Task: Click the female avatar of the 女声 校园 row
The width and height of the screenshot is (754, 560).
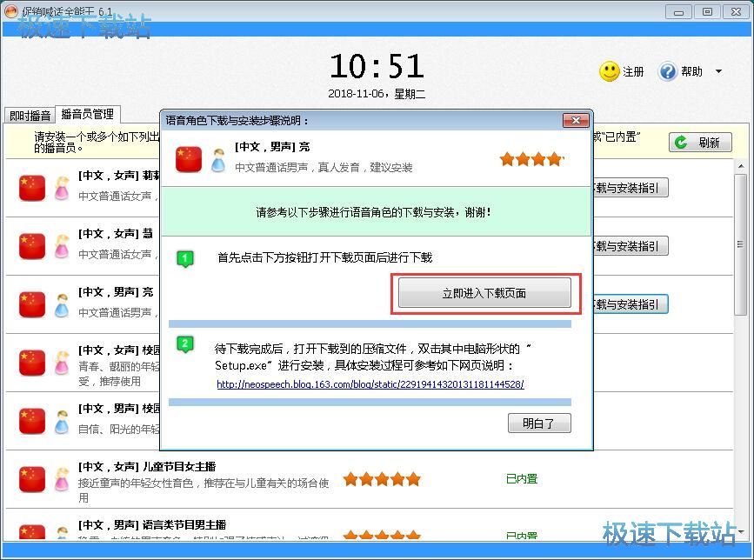Action: pos(62,363)
